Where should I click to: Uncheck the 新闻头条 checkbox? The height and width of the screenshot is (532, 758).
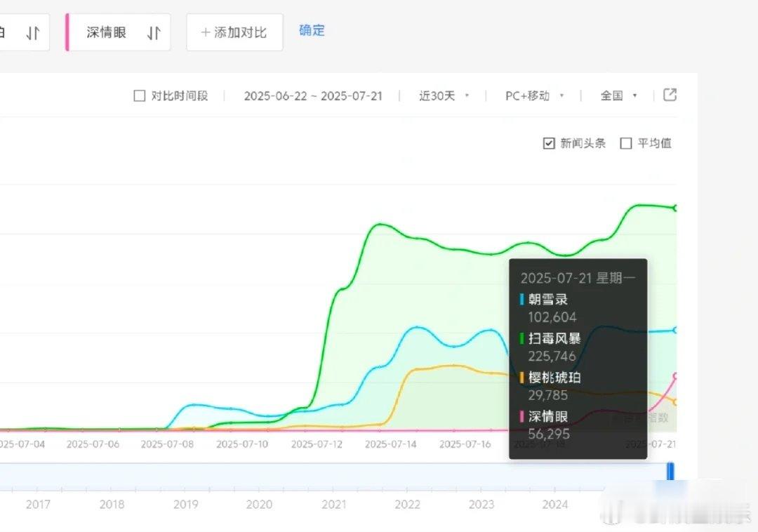549,143
